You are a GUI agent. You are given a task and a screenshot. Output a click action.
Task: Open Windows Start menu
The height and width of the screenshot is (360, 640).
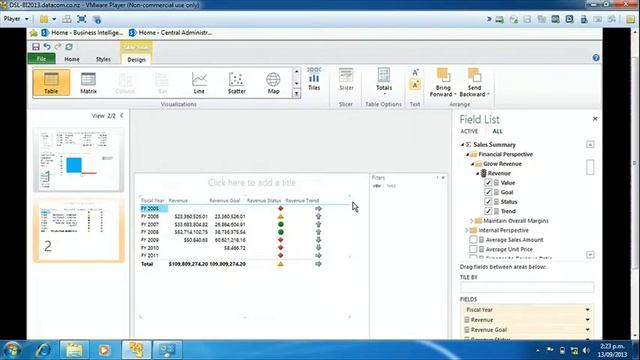pyautogui.click(x=12, y=350)
